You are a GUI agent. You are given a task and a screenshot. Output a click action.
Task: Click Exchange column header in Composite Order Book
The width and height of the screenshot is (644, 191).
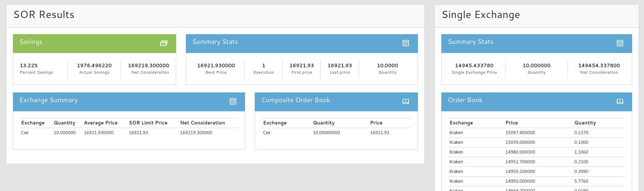(275, 123)
